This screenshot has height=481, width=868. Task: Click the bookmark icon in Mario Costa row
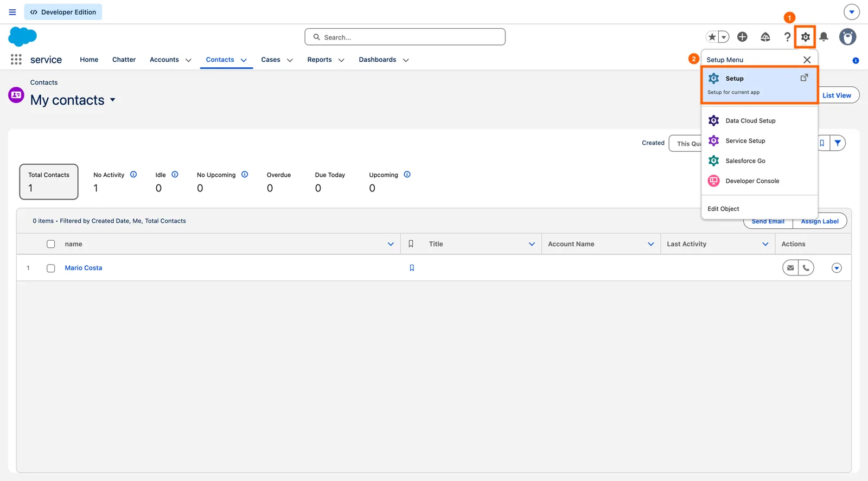(412, 268)
